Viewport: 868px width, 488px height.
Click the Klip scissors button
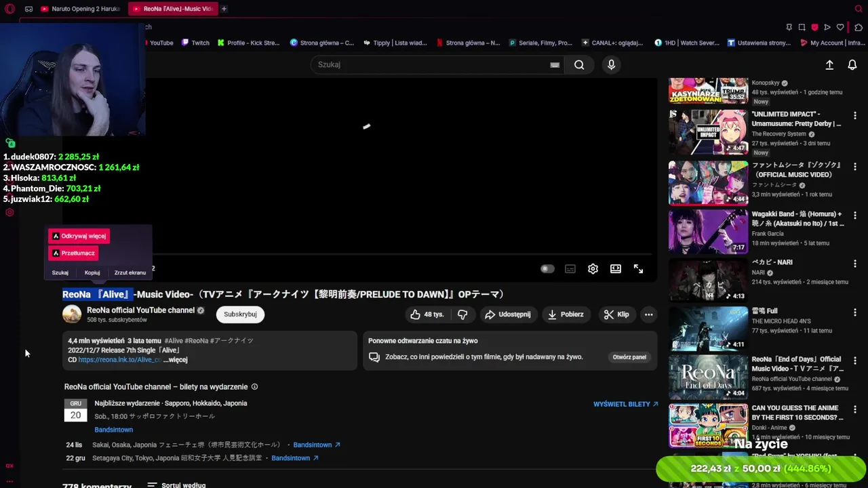pyautogui.click(x=616, y=314)
